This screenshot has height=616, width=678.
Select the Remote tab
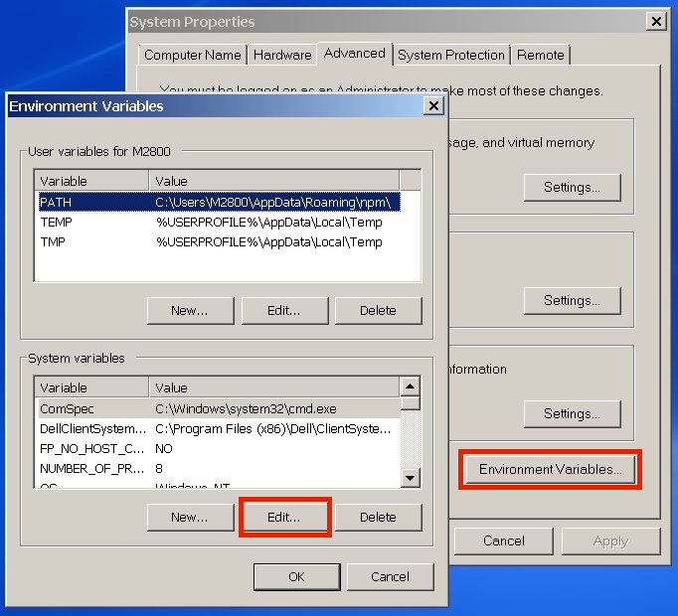click(541, 55)
